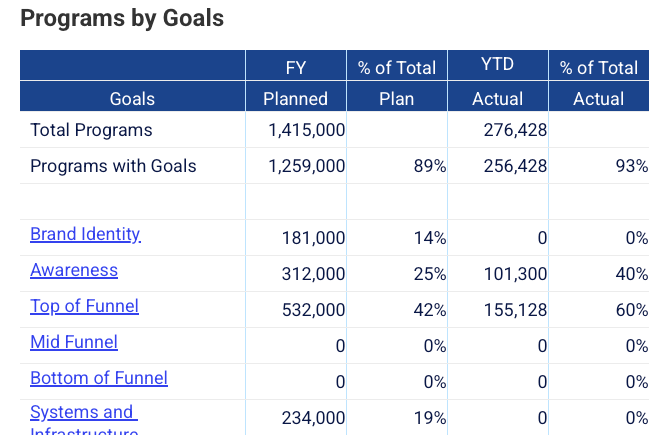Click the 89% of total plan cell
Viewport: 657px width, 442px height.
coord(430,166)
